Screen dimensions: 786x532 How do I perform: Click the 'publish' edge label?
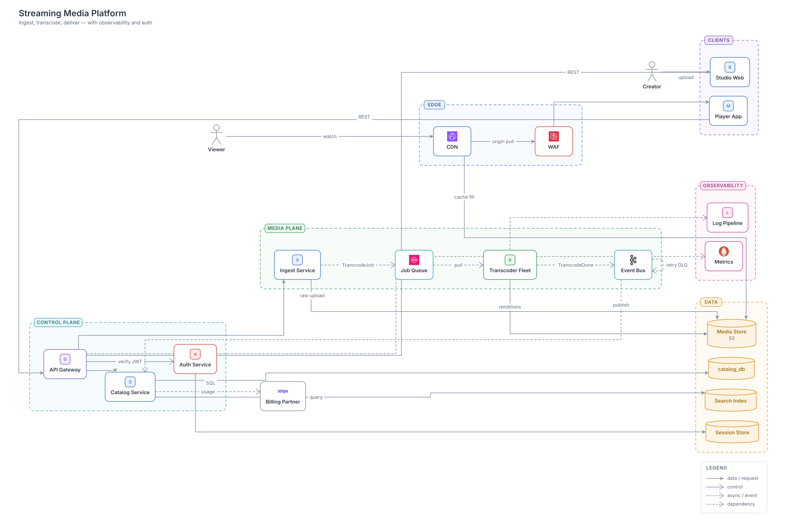621,305
